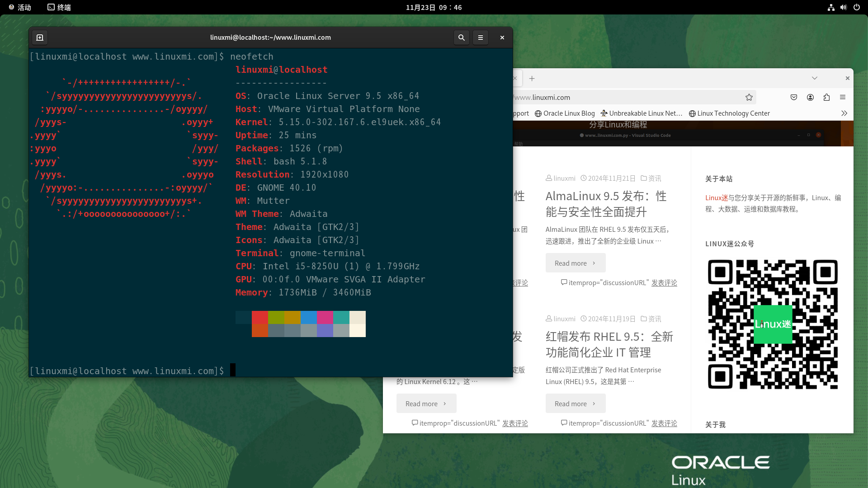Click the Kernel version line in terminal
Viewport: 868px width, 488px height.
[338, 122]
